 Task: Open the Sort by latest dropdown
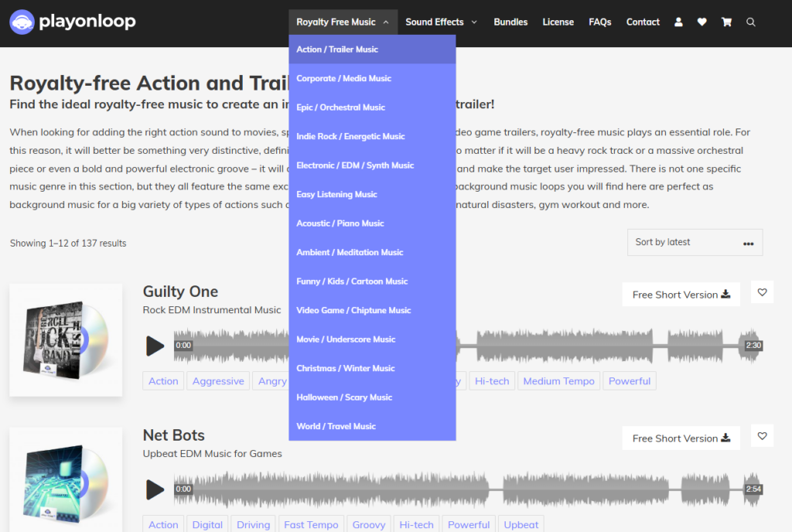pyautogui.click(x=695, y=242)
